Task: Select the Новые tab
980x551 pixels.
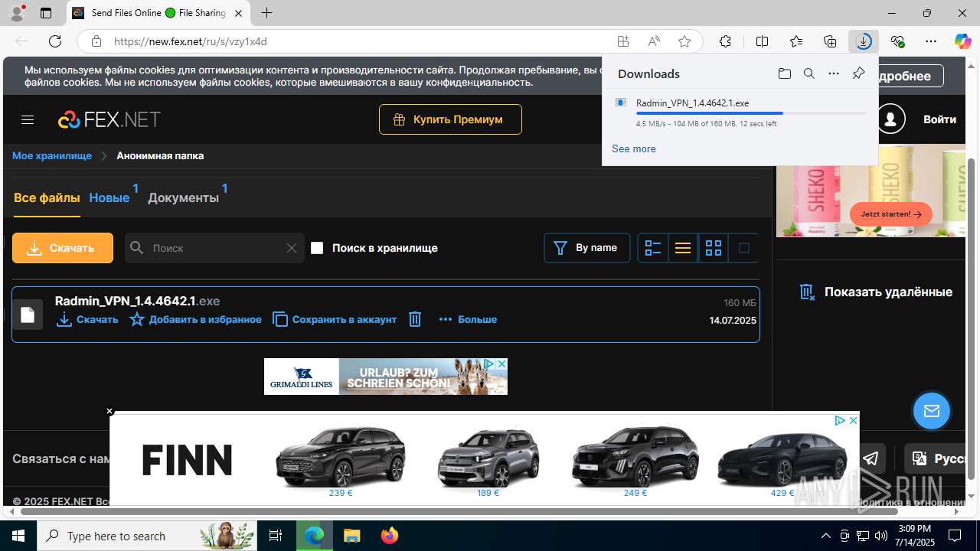Action: pyautogui.click(x=109, y=197)
